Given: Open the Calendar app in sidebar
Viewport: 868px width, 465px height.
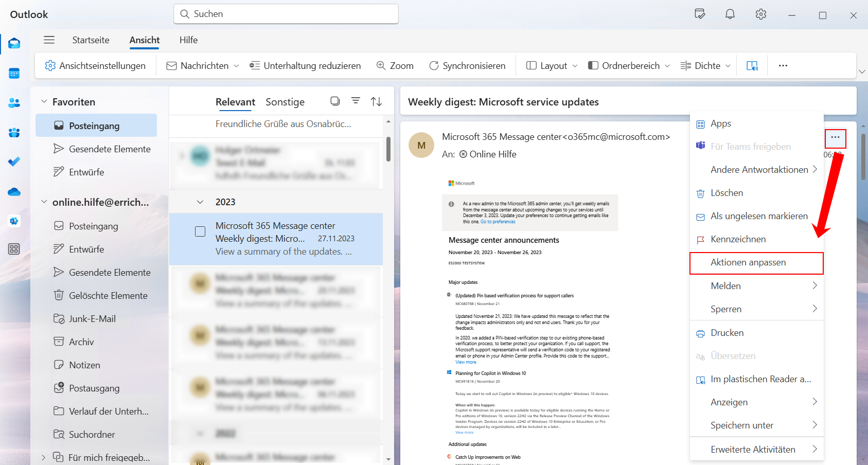Looking at the screenshot, I should (x=14, y=74).
